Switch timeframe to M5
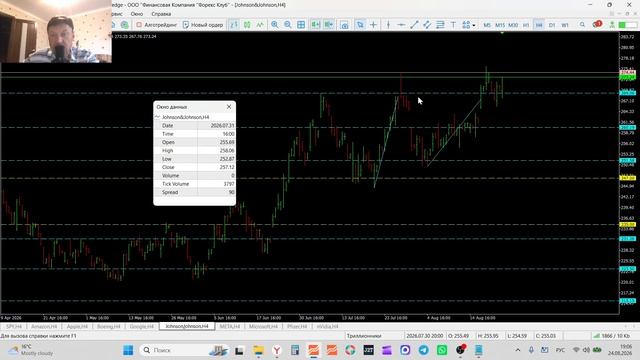This screenshot has width=640, height=360. [487, 25]
